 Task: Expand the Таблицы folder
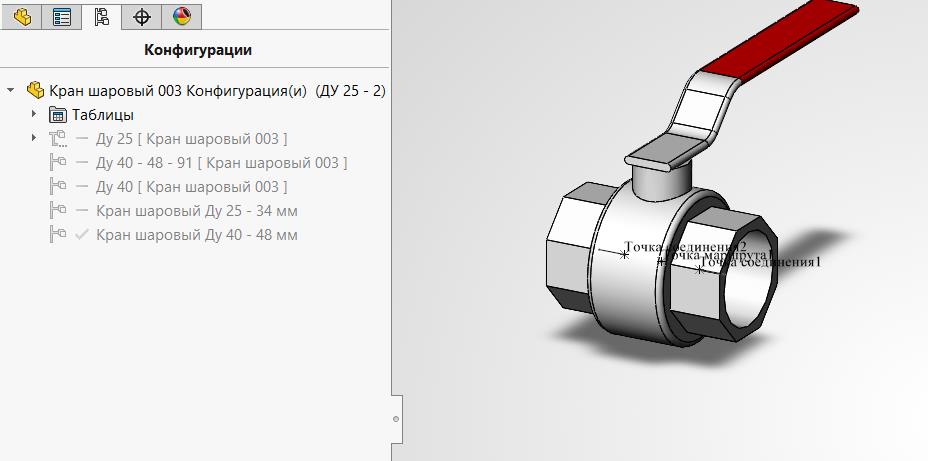pyautogui.click(x=34, y=114)
